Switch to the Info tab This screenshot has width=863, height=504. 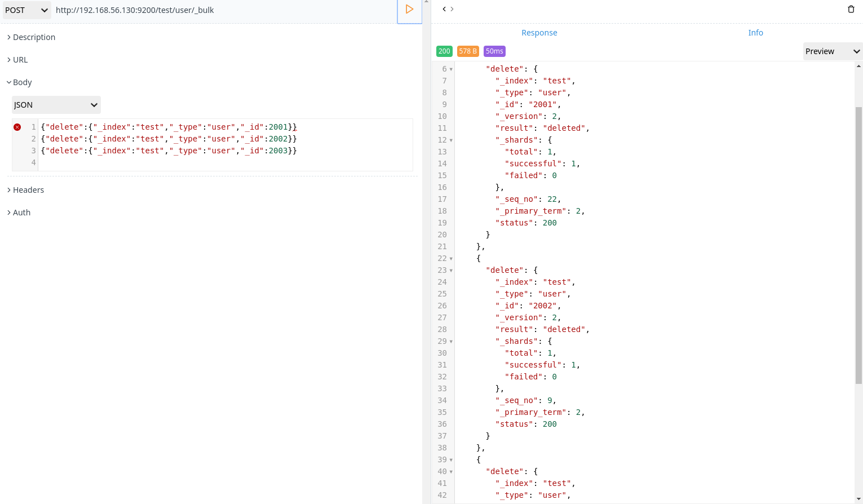[755, 32]
